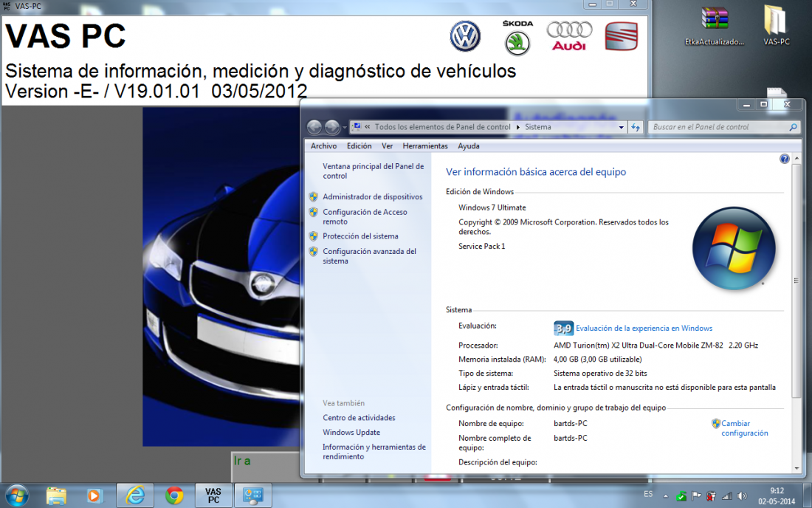Select the text Sistema operativo de 32 bits
Viewport: 812px width, 508px height.
(600, 374)
